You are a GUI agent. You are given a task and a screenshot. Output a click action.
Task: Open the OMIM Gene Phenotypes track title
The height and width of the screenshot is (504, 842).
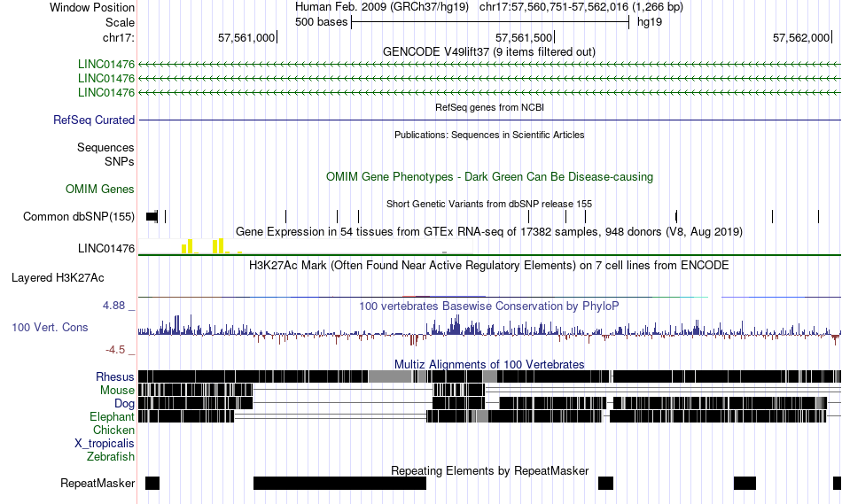pyautogui.click(x=489, y=176)
